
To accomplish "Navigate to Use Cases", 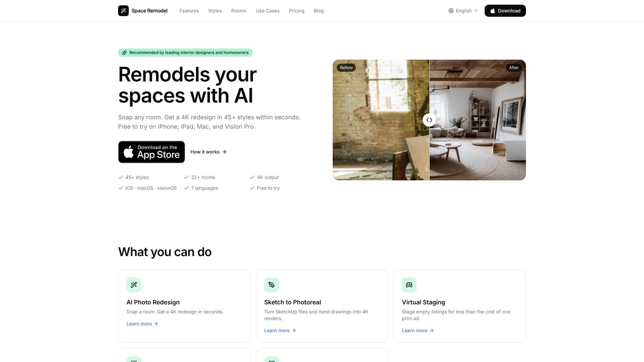I will point(267,11).
